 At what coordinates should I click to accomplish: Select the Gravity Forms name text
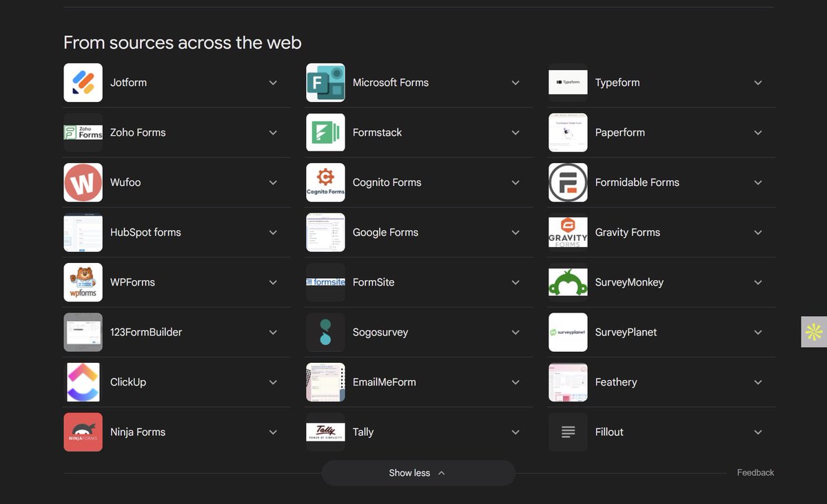(x=628, y=232)
